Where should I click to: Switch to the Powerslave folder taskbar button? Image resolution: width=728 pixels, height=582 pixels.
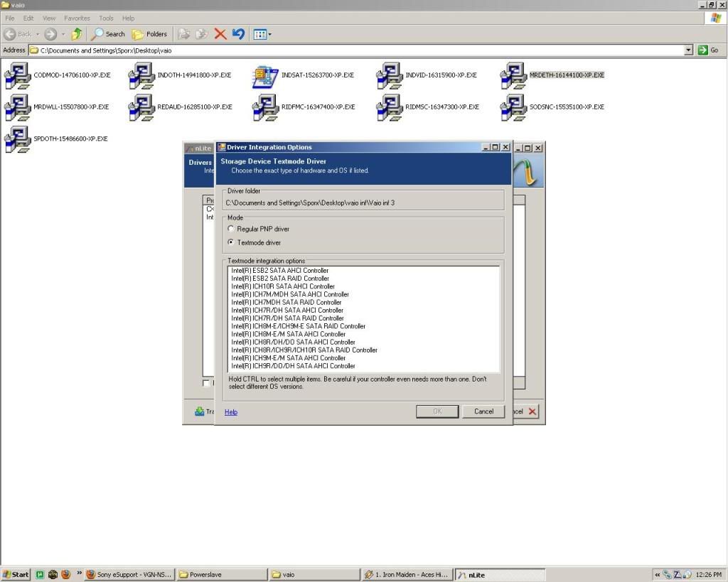click(x=222, y=575)
